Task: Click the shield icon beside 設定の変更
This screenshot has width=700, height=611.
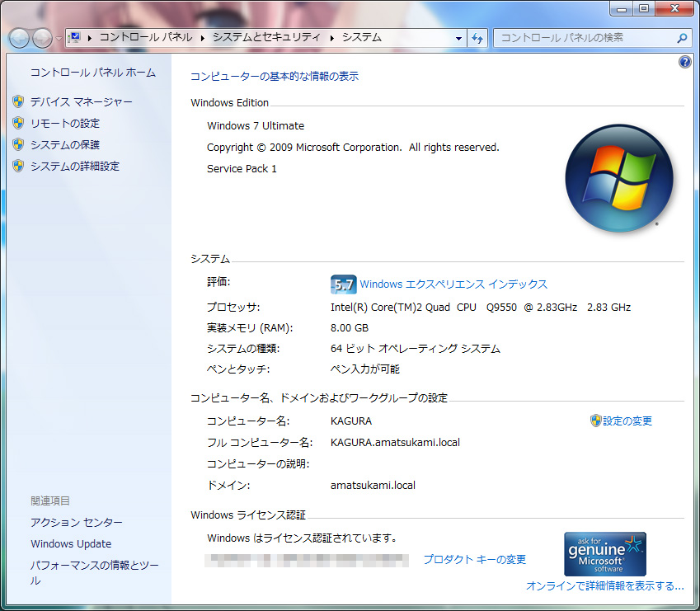Action: (595, 421)
